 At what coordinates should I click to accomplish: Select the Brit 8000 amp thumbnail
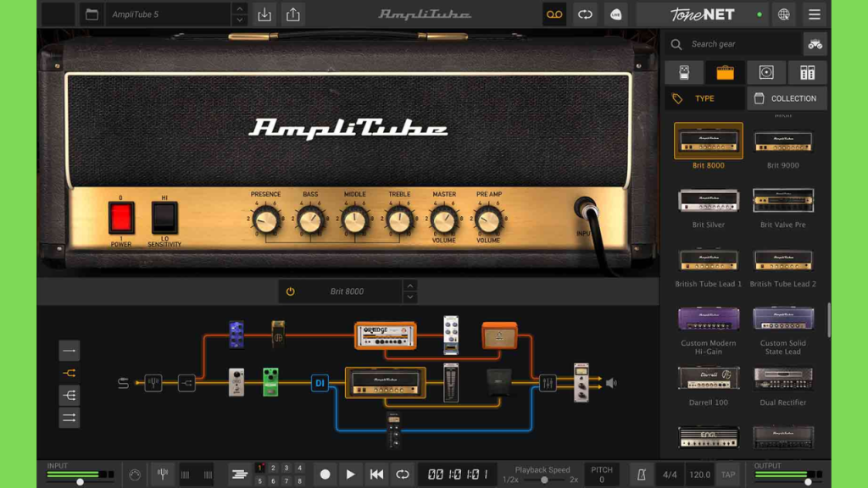point(709,141)
